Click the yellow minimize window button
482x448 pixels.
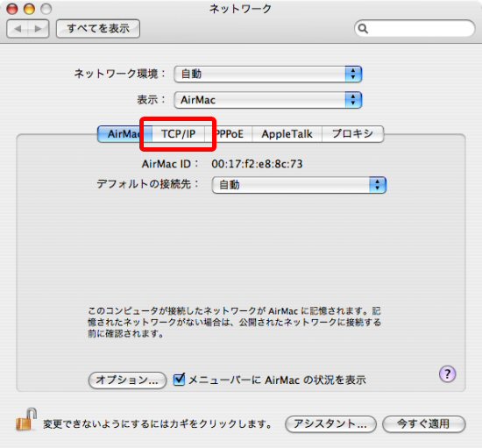[x=29, y=9]
